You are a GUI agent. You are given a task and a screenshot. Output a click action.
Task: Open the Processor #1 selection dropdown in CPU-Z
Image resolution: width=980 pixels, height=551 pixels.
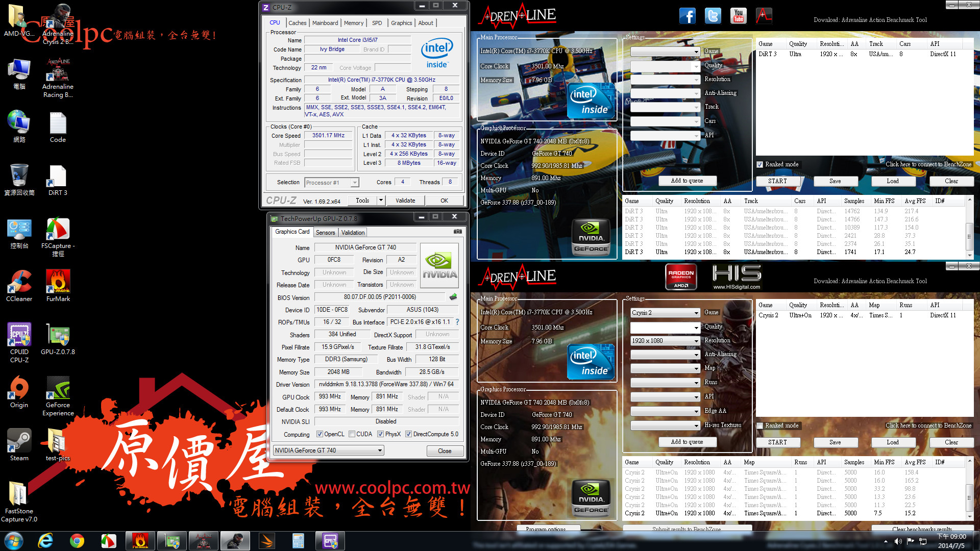pos(332,183)
